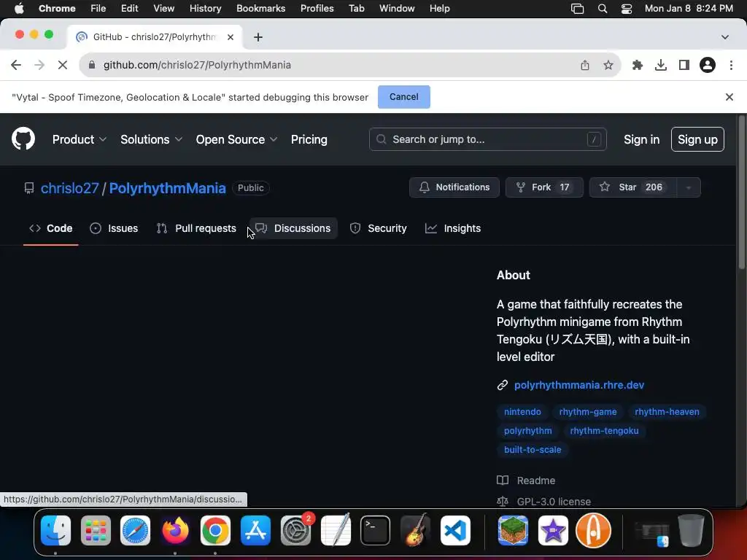Screen dimensions: 747x560
Task: Open the Insights tab
Action: point(453,228)
